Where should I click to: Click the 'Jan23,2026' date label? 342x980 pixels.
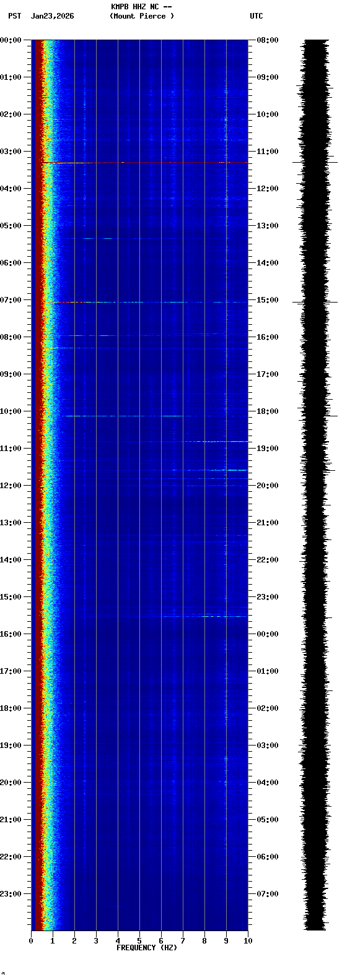click(x=53, y=16)
